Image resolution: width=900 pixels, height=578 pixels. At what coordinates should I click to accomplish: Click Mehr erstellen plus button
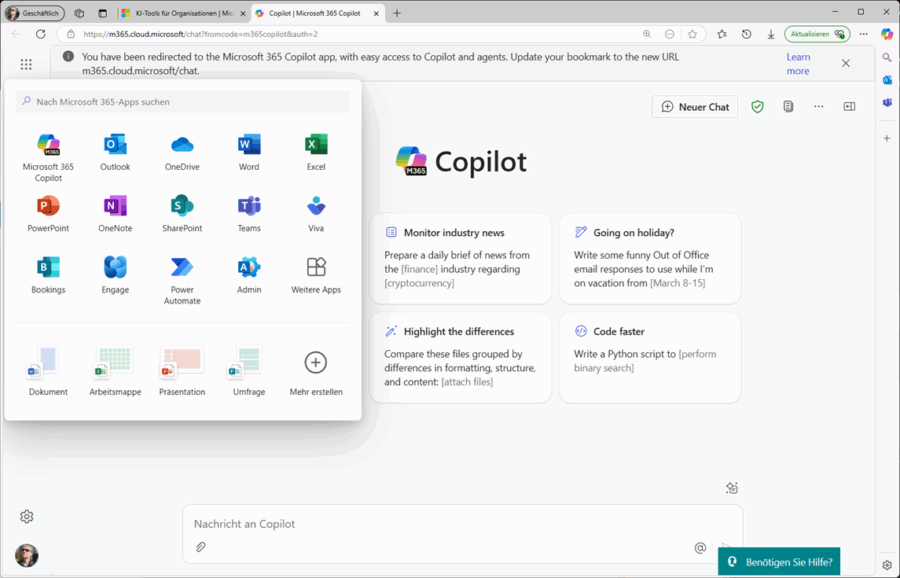coord(316,363)
